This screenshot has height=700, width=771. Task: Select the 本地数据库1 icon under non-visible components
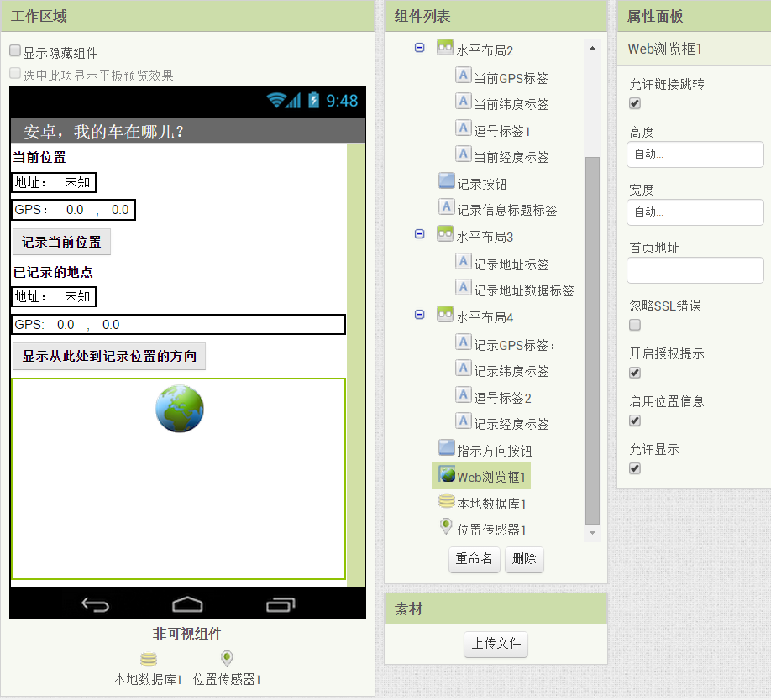(148, 660)
